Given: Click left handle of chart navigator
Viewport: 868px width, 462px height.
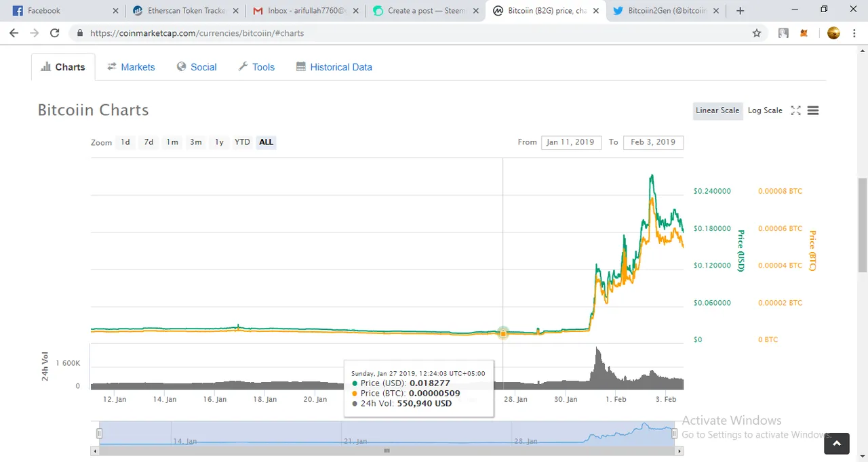Looking at the screenshot, I should [x=100, y=434].
